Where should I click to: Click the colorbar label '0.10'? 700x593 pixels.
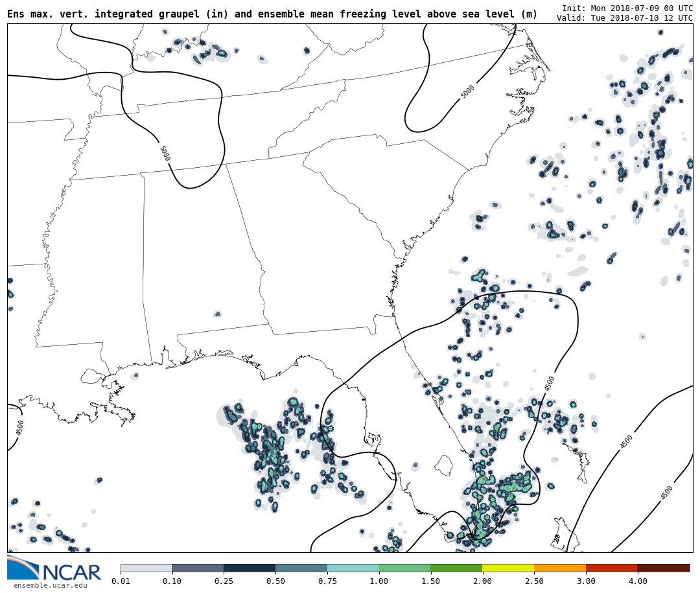pos(172,581)
